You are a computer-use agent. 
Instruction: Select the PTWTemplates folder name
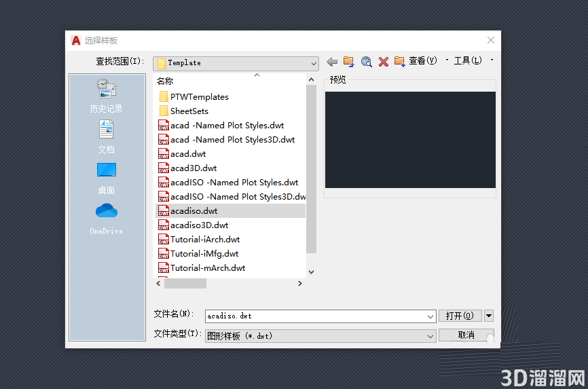[200, 97]
